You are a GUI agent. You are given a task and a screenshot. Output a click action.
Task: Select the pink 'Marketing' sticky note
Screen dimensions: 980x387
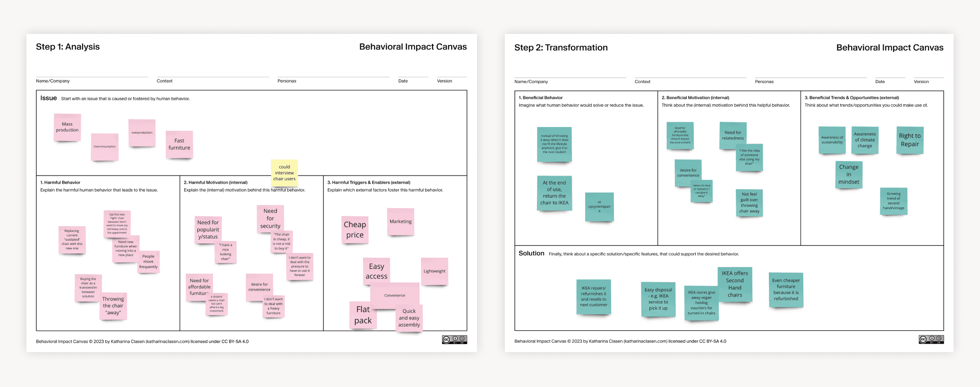401,221
